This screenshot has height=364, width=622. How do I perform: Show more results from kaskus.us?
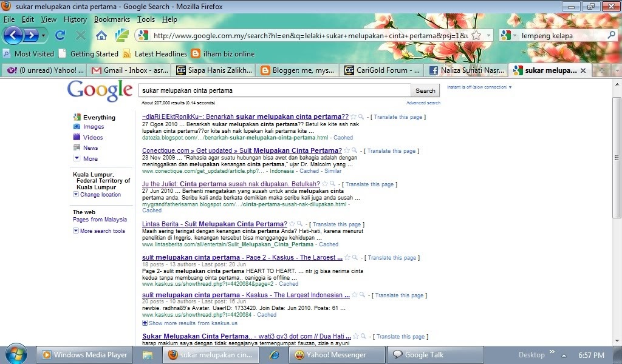[x=190, y=323]
